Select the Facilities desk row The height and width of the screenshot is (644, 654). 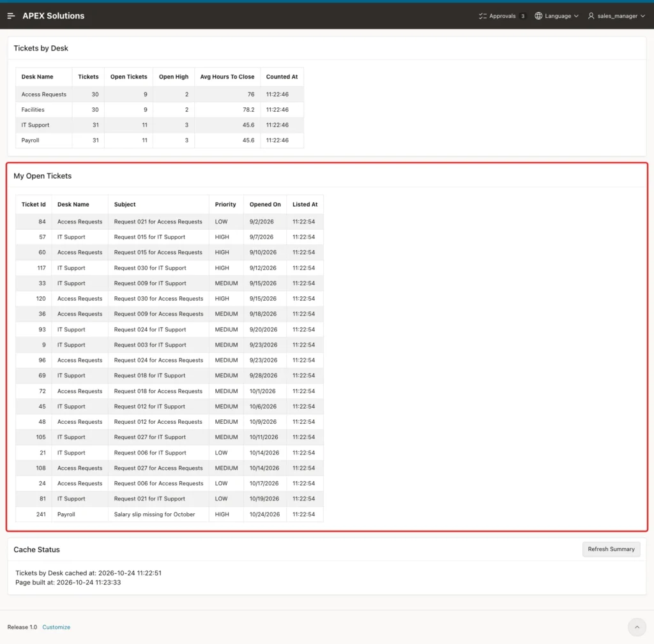[160, 110]
